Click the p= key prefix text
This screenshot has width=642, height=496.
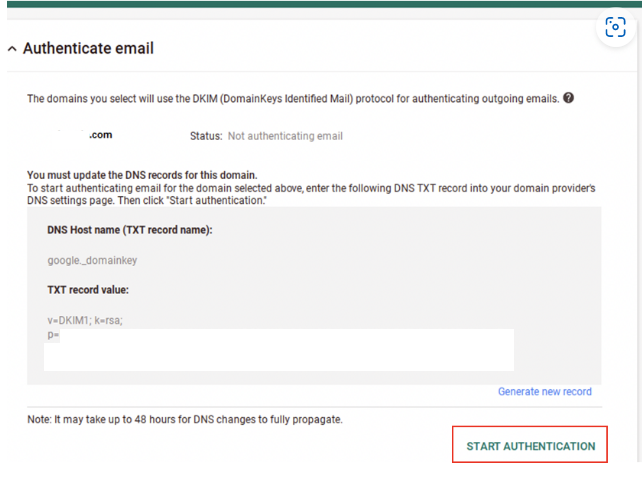pyautogui.click(x=53, y=336)
